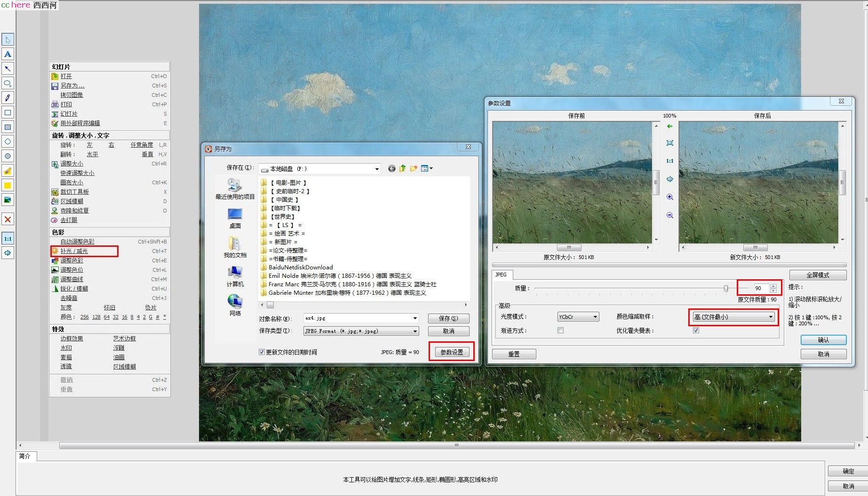The height and width of the screenshot is (496, 868).
Task: Click the JPEG 质量 slider handle
Action: tap(726, 288)
